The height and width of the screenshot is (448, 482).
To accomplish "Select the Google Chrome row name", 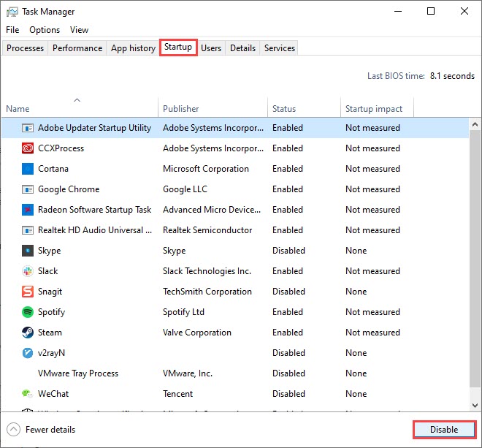I will [x=69, y=189].
